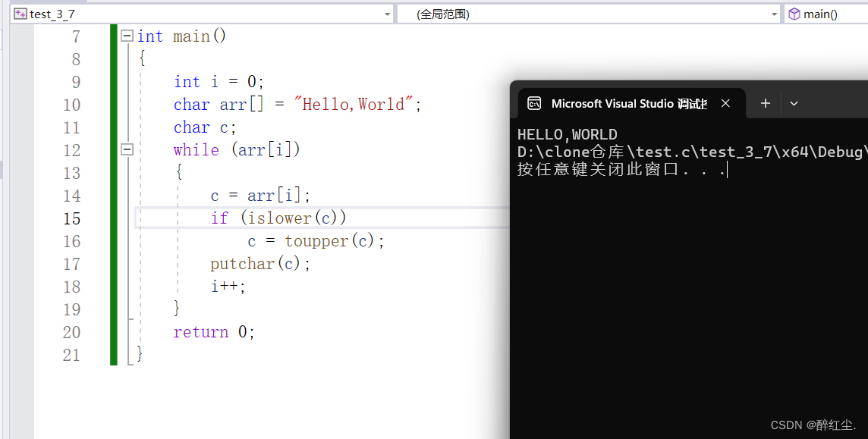Open a new terminal tab with the plus button
The width and height of the screenshot is (868, 439).
tap(765, 103)
